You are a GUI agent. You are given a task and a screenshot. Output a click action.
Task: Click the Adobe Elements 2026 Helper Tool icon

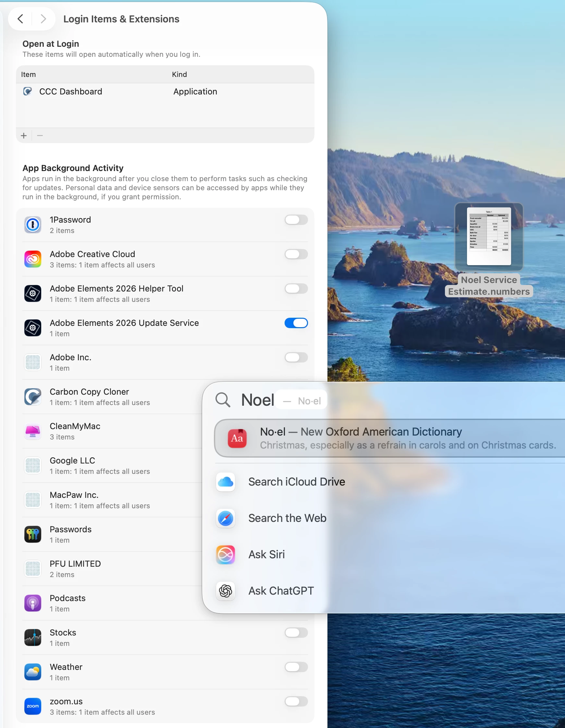coord(33,293)
